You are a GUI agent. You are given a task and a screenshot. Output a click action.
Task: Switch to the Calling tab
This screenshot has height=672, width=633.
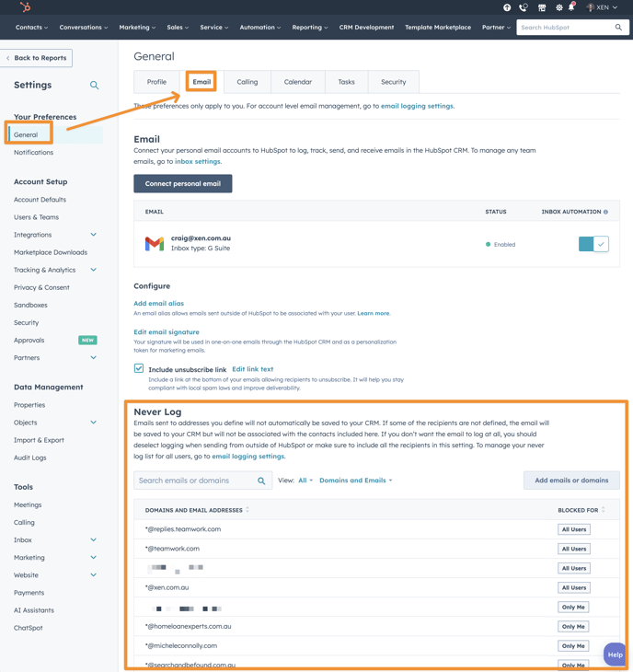pos(247,82)
